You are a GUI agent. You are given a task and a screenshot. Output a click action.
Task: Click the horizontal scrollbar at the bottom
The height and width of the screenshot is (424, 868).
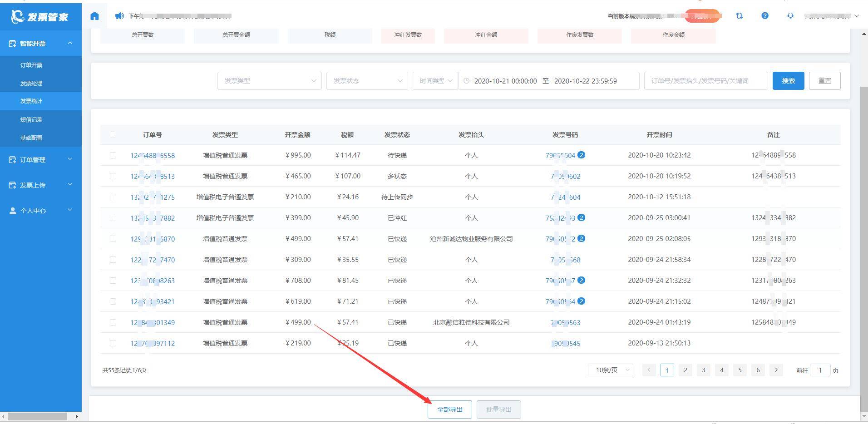[37, 416]
